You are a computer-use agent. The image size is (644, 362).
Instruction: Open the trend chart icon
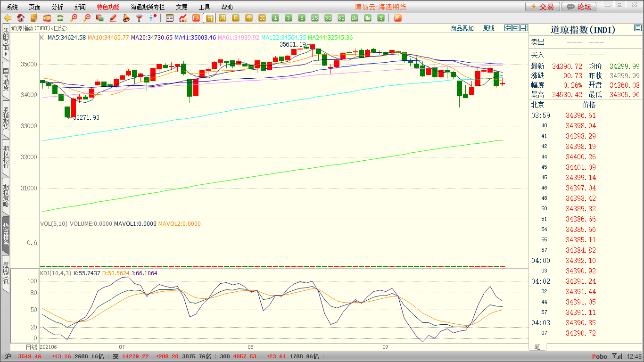click(x=183, y=18)
